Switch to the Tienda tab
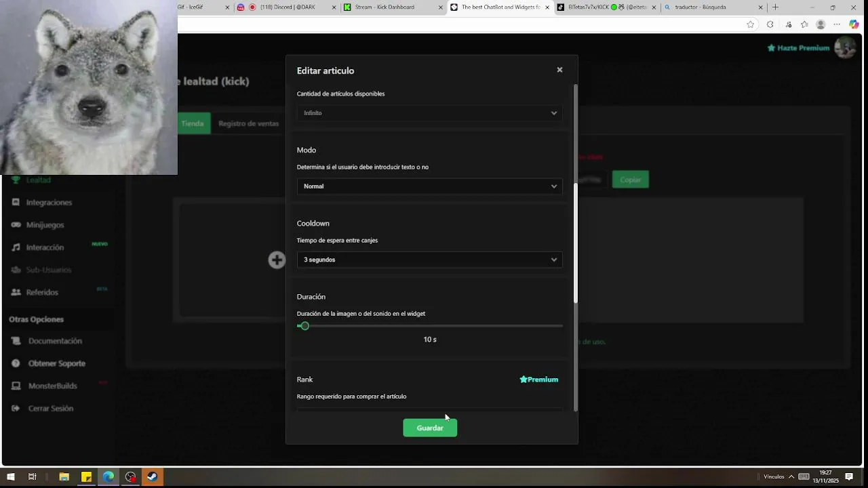Image resolution: width=868 pixels, height=488 pixels. (x=193, y=123)
